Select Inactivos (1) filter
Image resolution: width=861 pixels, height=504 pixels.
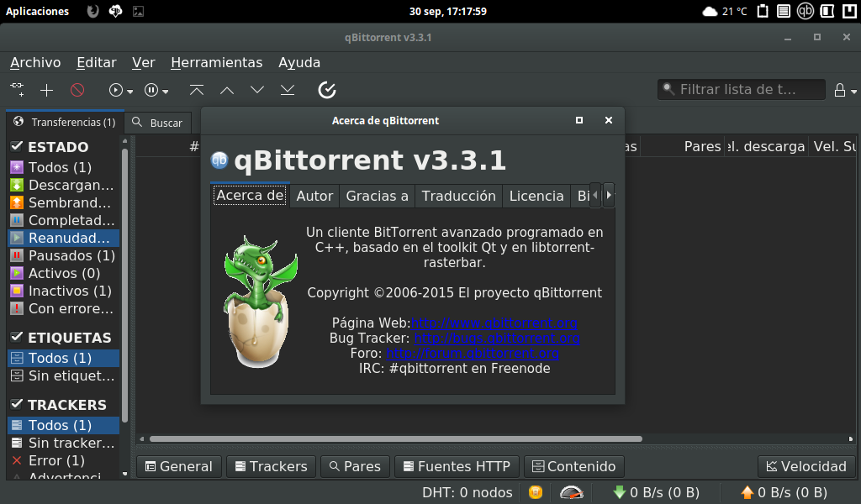[62, 291]
